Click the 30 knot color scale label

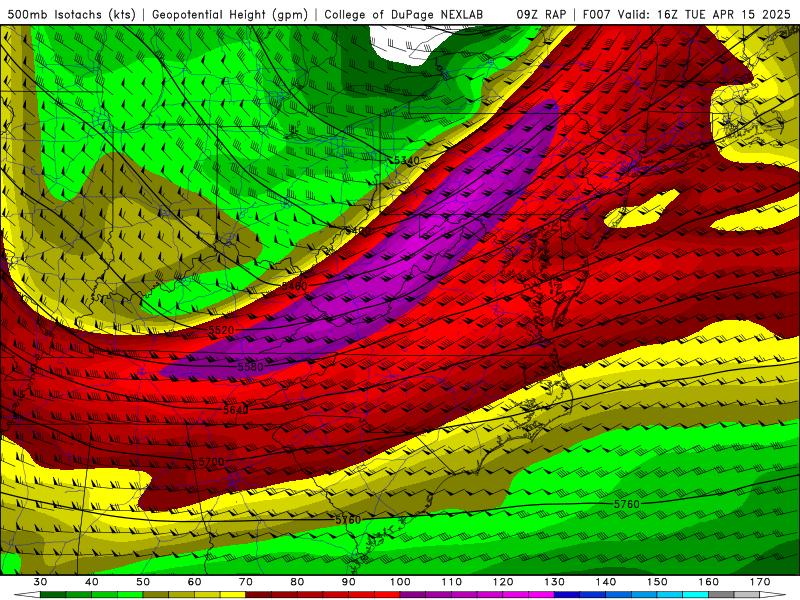pyautogui.click(x=40, y=582)
